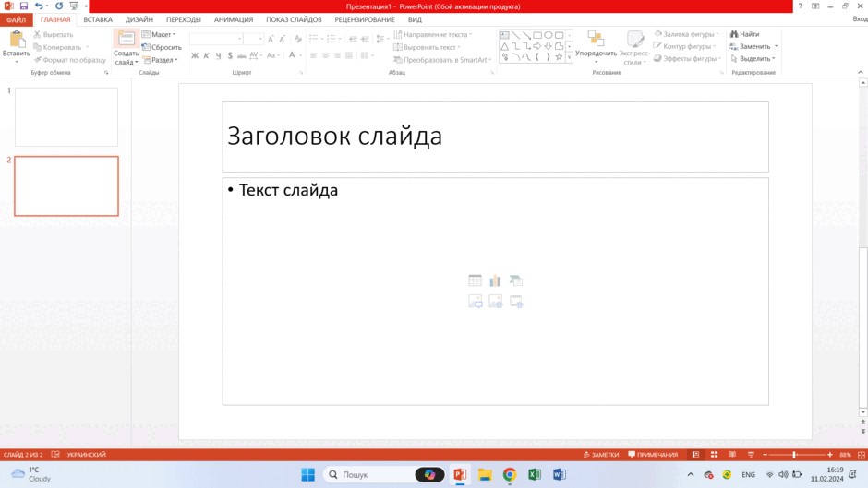Click ПРИМЕЧАНИЯ comments button in status bar
Image resolution: width=868 pixels, height=488 pixels.
pyautogui.click(x=653, y=454)
